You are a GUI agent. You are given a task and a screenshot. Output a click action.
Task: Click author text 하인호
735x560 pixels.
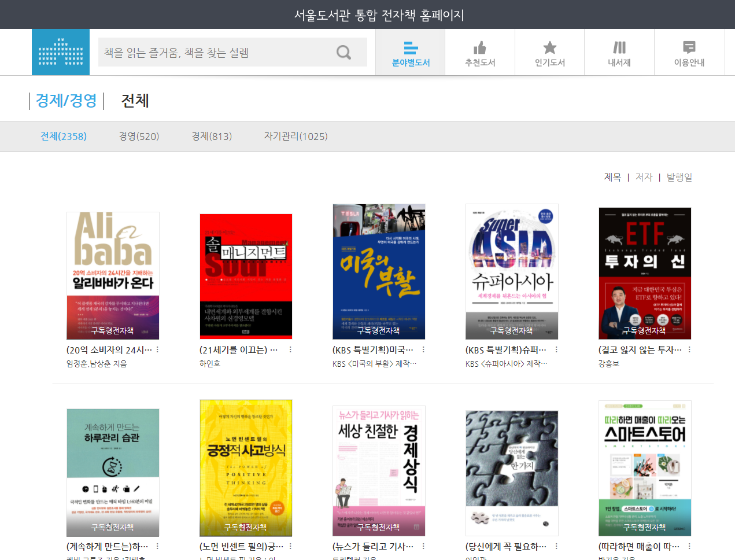tap(210, 364)
